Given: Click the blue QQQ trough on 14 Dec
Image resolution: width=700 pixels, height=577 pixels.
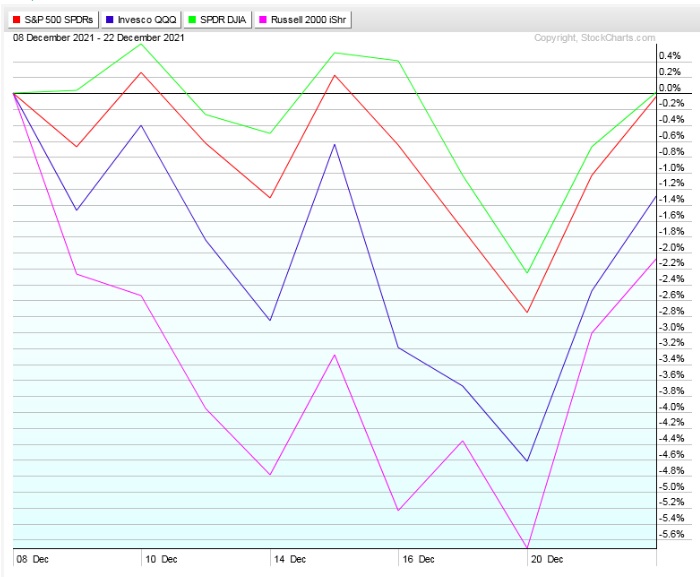Looking at the screenshot, I should (x=270, y=320).
